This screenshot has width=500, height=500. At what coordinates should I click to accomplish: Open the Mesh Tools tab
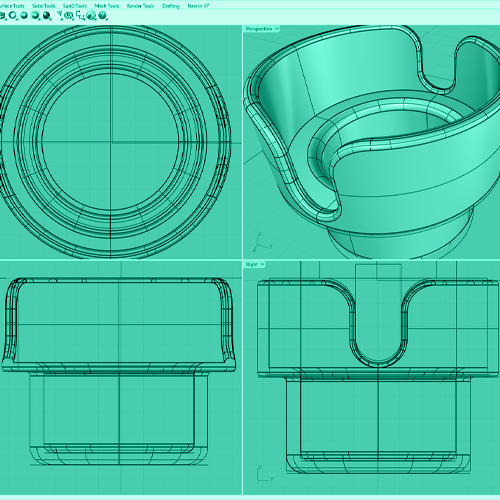pos(107,6)
